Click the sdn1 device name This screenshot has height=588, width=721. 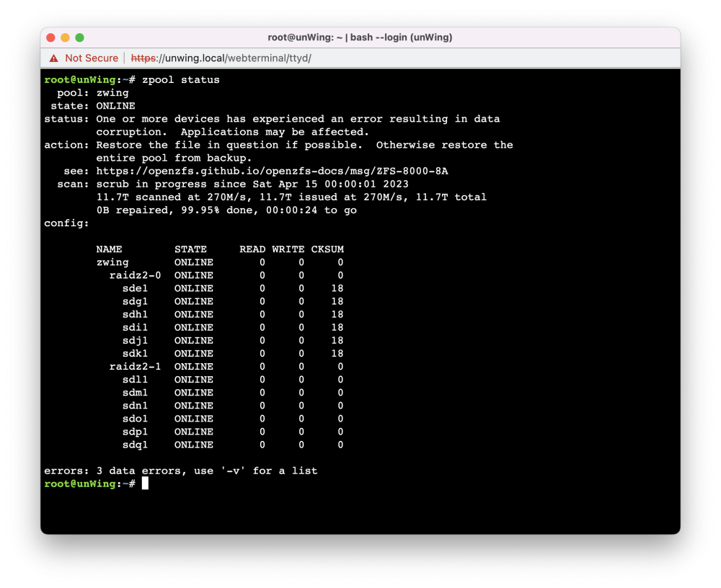pyautogui.click(x=136, y=406)
